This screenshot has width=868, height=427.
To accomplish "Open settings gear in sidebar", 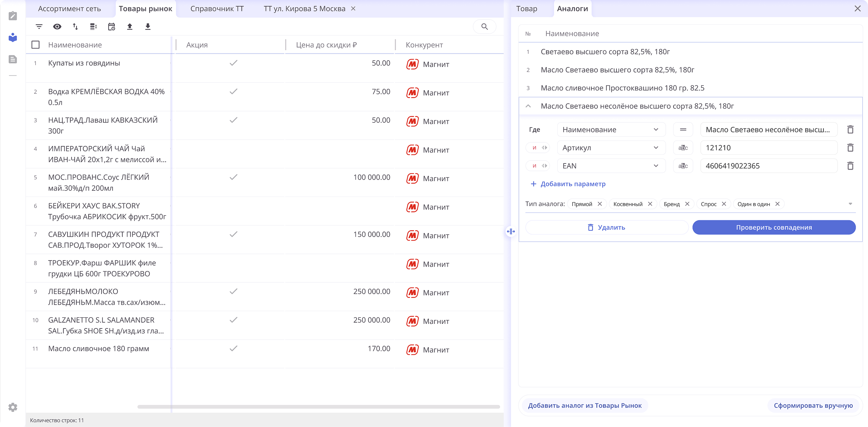I will (x=13, y=407).
